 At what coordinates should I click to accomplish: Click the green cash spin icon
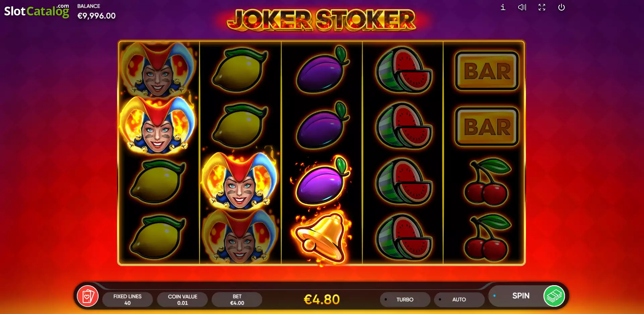click(554, 296)
